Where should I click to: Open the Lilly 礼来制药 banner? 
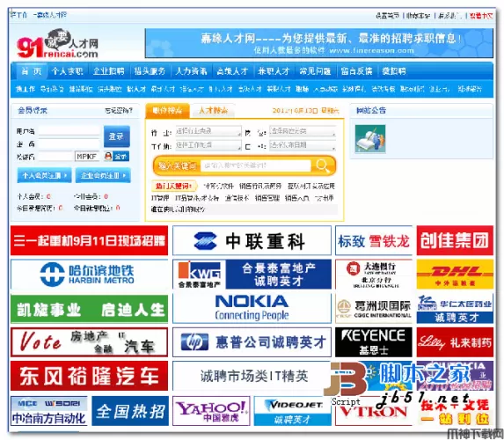coord(455,342)
